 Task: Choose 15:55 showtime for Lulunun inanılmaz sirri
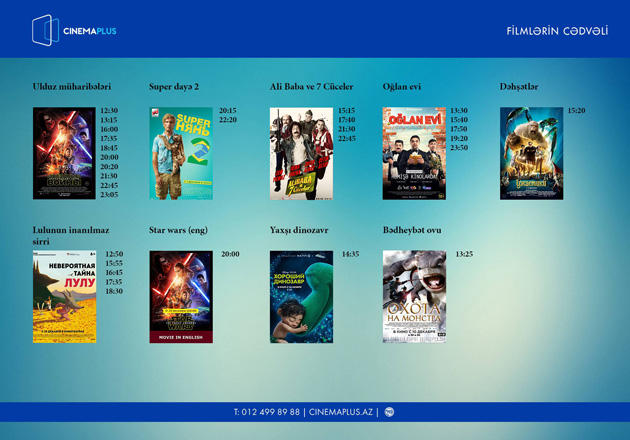[114, 263]
